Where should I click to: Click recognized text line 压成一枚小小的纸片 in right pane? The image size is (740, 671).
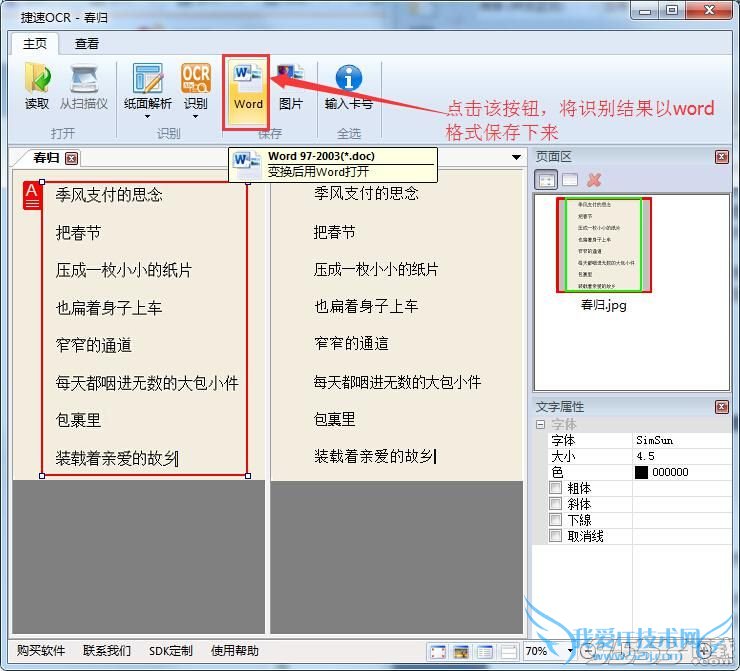376,269
